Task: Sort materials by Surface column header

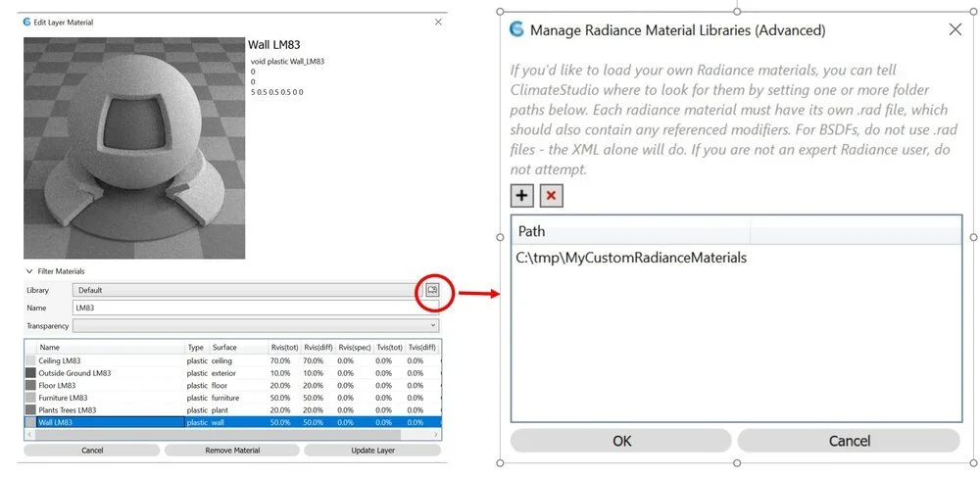Action: tap(237, 347)
